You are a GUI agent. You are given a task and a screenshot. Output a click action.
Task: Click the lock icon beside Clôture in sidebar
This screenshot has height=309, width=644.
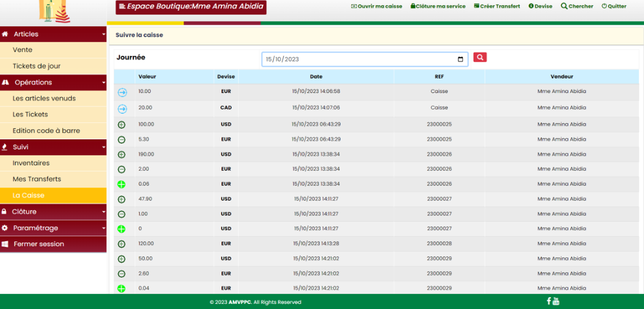(x=4, y=212)
